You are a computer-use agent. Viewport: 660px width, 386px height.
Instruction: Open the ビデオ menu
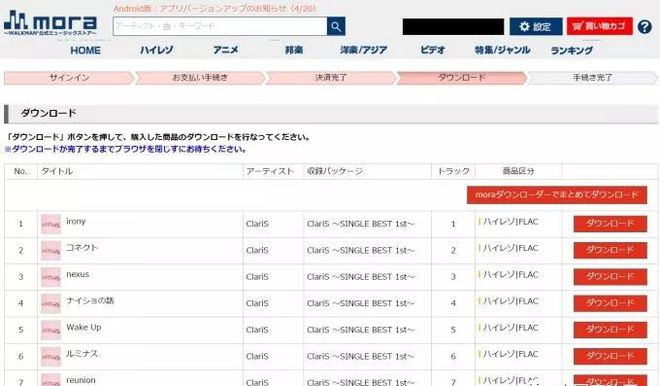[x=432, y=50]
